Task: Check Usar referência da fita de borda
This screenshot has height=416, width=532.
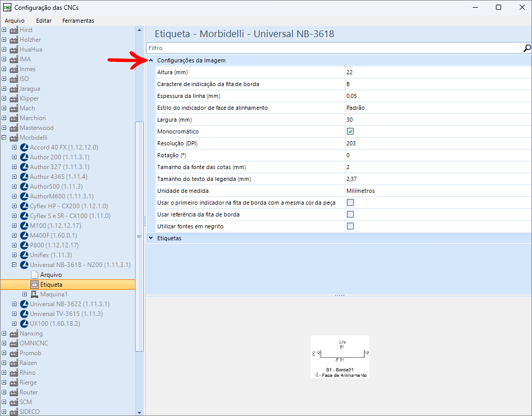Action: [350, 214]
